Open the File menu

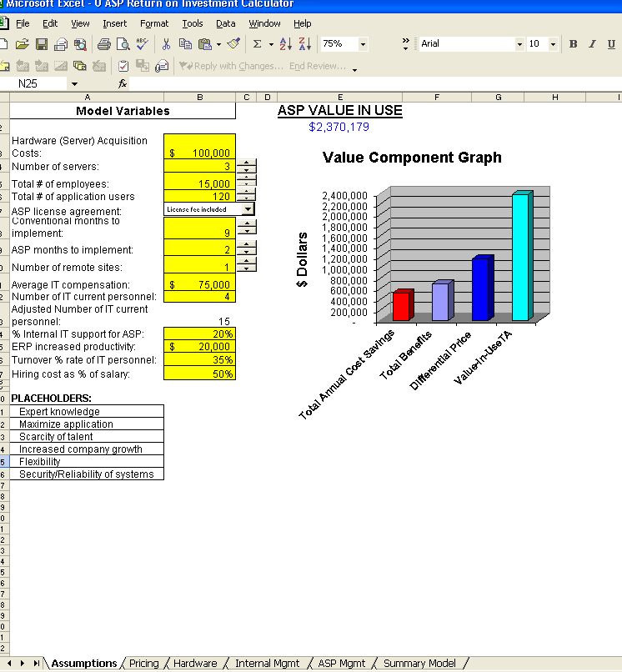pos(23,23)
